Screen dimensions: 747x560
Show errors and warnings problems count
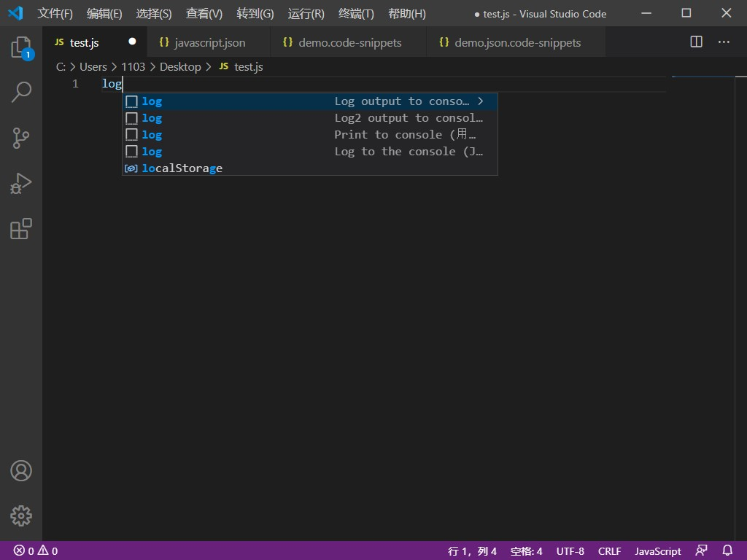pos(36,551)
